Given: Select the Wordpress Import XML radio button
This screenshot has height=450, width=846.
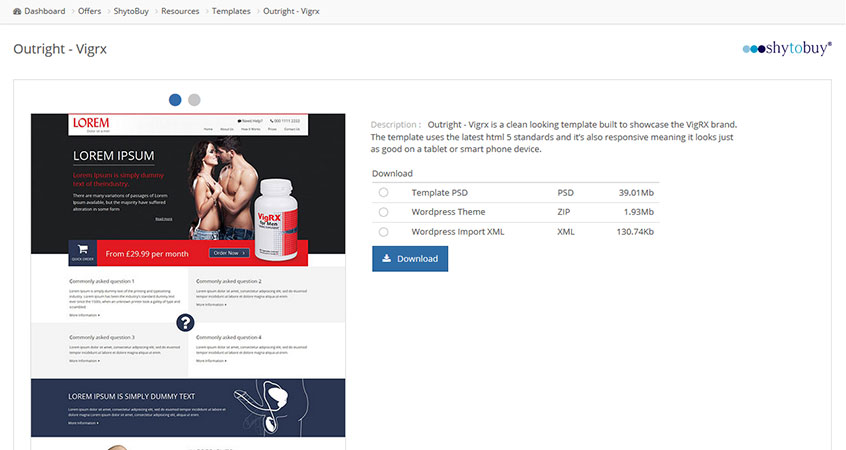Looking at the screenshot, I should (383, 232).
